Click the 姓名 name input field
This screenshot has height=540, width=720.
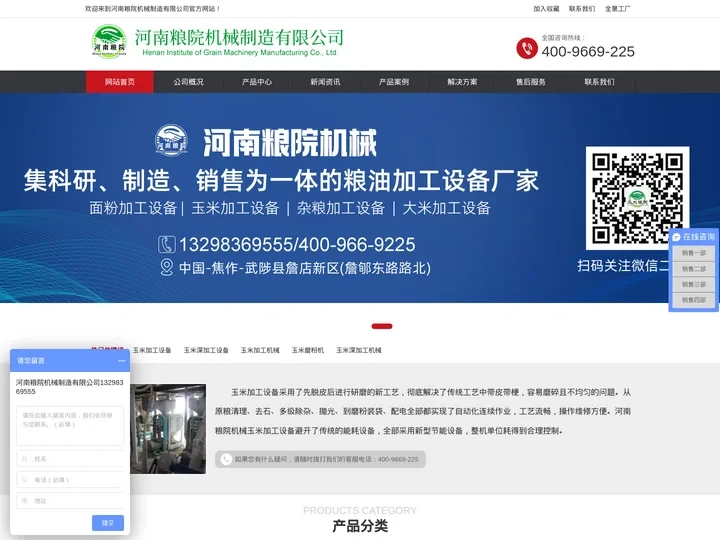70,459
